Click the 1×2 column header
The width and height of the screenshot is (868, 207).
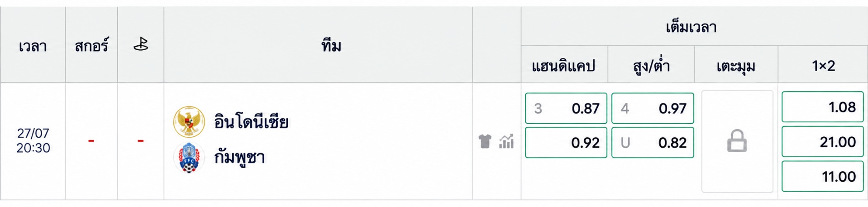(x=823, y=66)
